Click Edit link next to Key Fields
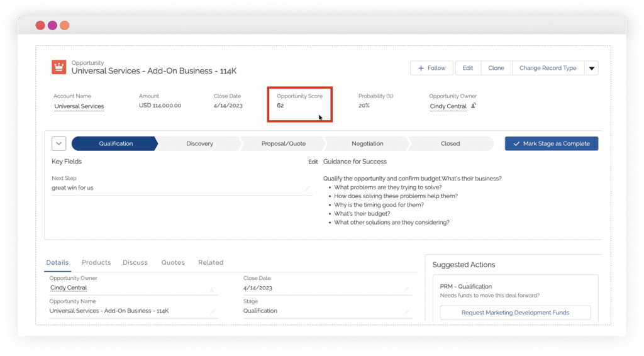The width and height of the screenshot is (644, 356). click(313, 162)
